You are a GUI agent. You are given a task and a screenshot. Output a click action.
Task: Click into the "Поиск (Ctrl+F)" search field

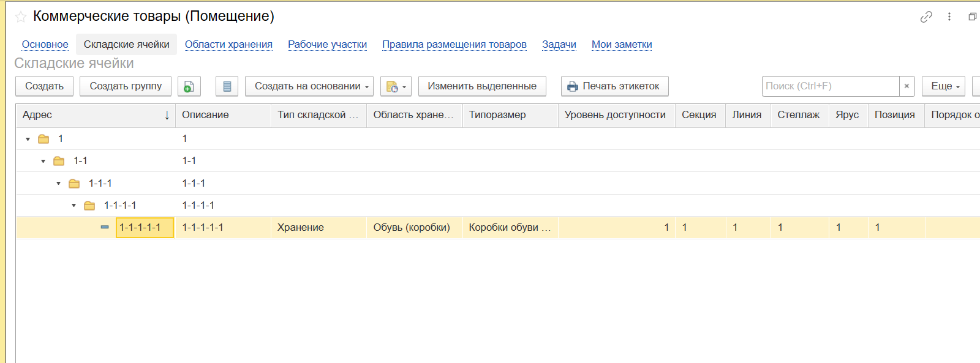pos(830,86)
